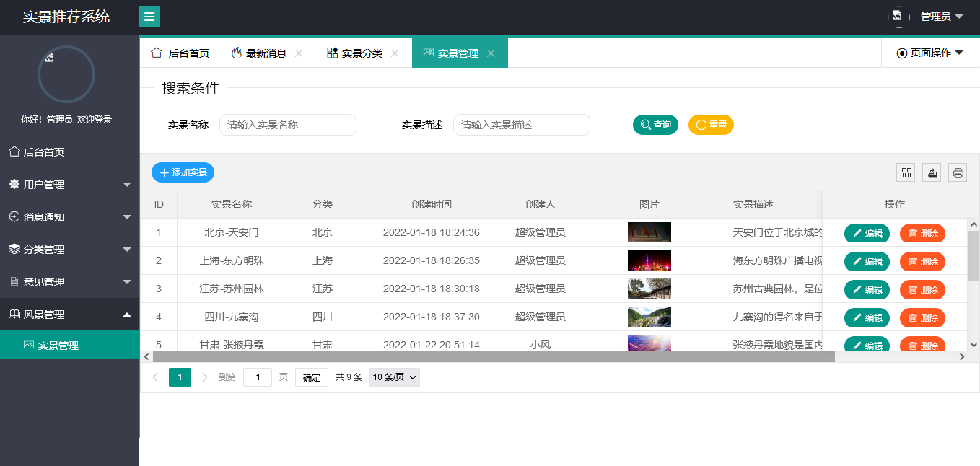Click the 查询 search button

point(655,125)
